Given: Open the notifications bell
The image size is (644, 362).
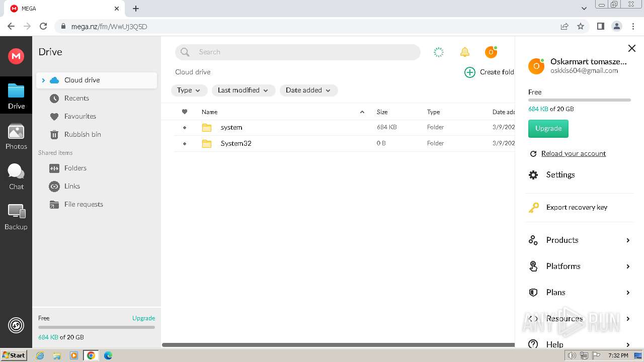Looking at the screenshot, I should tap(465, 52).
